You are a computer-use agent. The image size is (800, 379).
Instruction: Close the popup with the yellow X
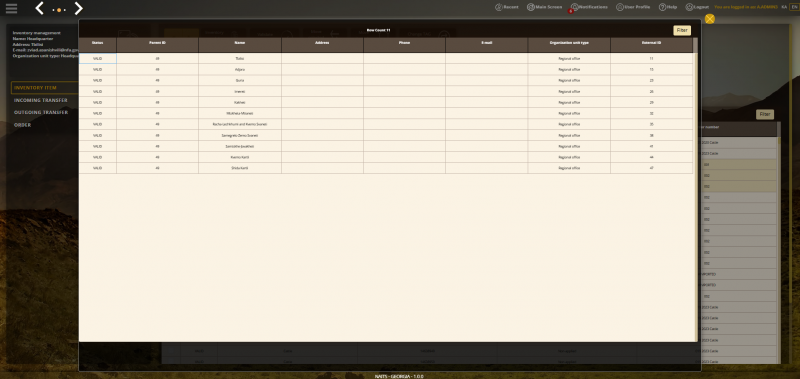[x=710, y=19]
